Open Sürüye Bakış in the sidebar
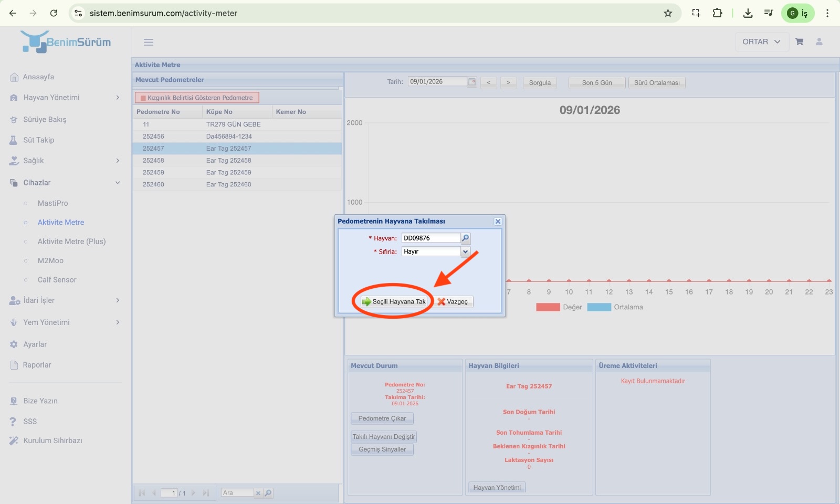The height and width of the screenshot is (504, 840). coord(45,120)
